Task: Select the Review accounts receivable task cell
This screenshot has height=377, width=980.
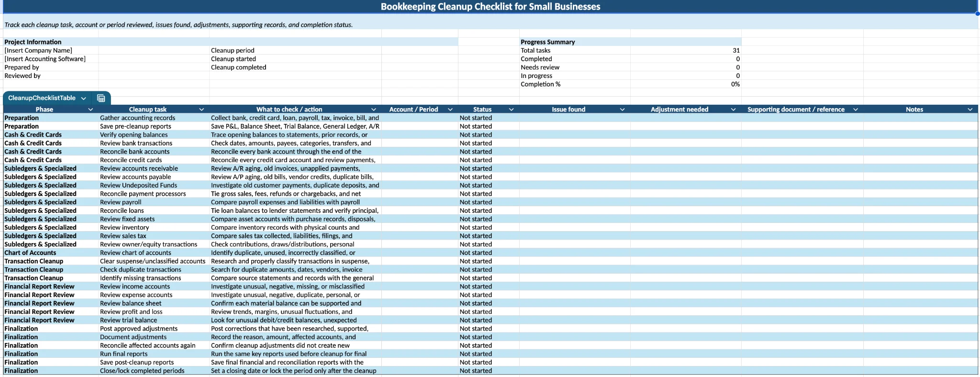Action: coord(154,168)
